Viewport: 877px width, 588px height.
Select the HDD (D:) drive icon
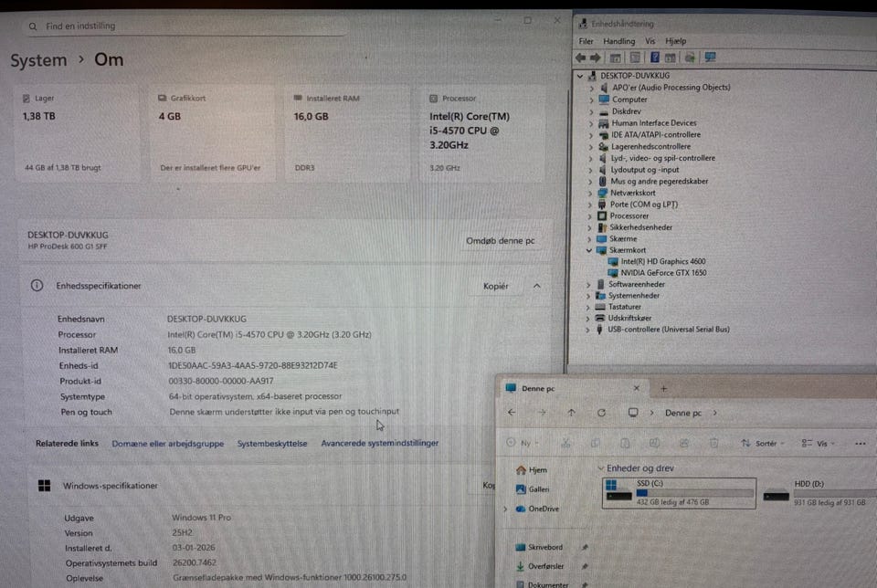[777, 495]
